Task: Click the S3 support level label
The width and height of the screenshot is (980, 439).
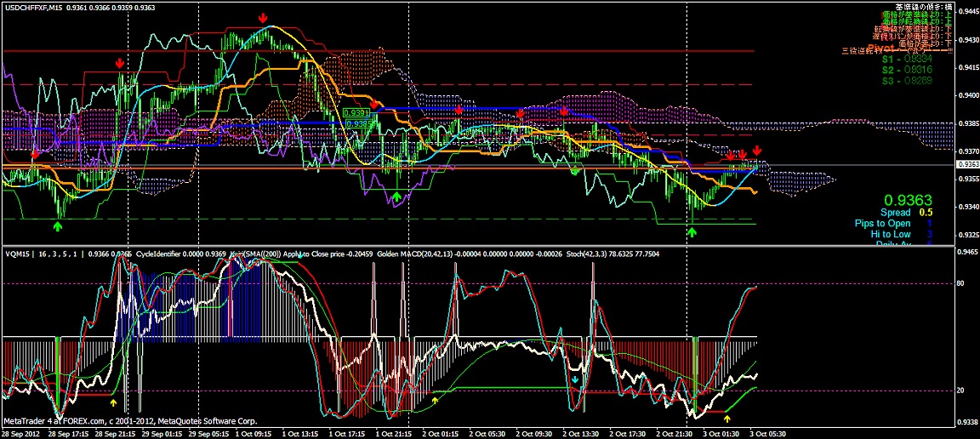Action: click(x=909, y=81)
